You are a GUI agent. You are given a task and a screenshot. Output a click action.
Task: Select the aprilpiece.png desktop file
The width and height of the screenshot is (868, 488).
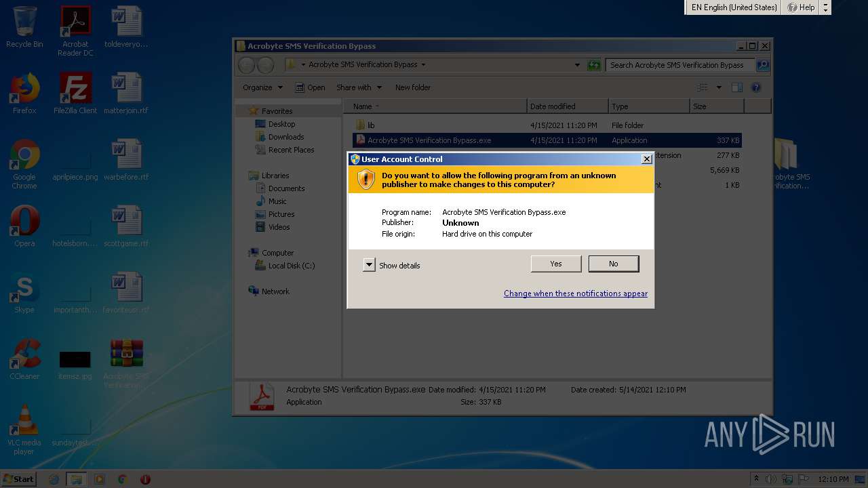tap(75, 165)
